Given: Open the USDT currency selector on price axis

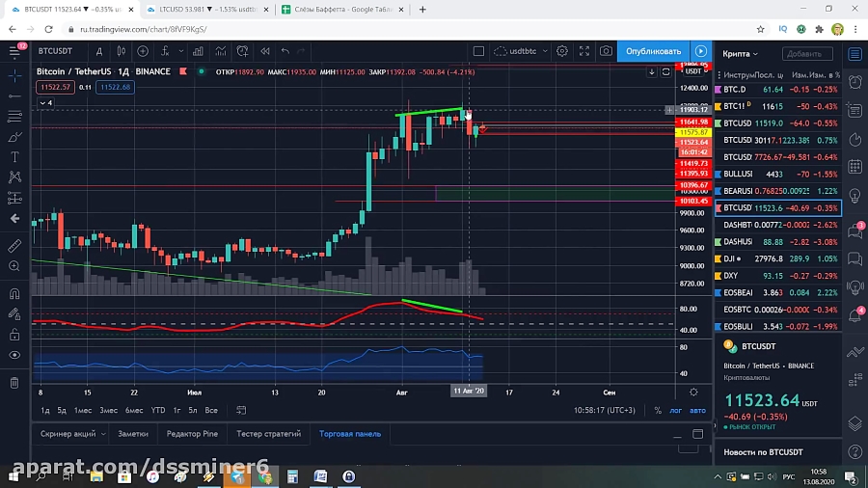Looking at the screenshot, I should click(x=695, y=71).
